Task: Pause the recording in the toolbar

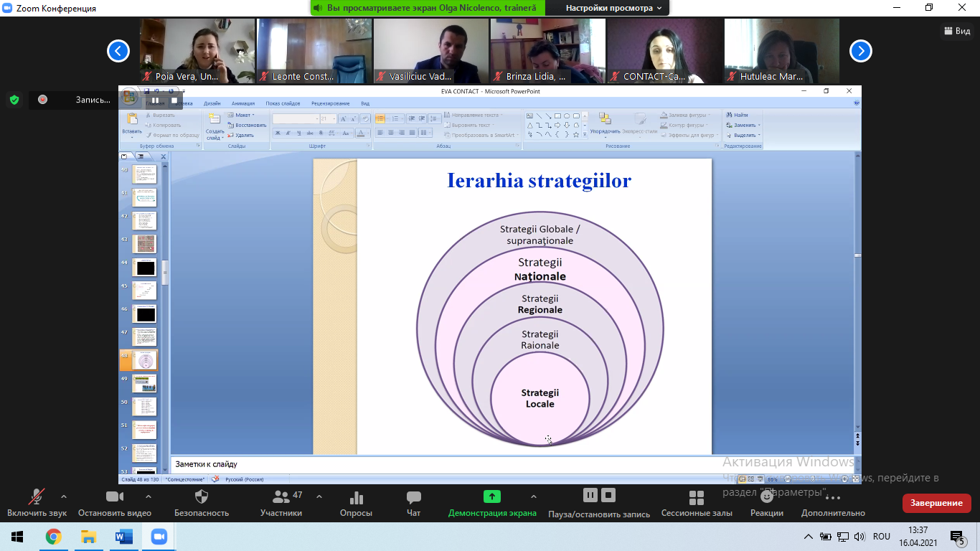Action: click(590, 495)
